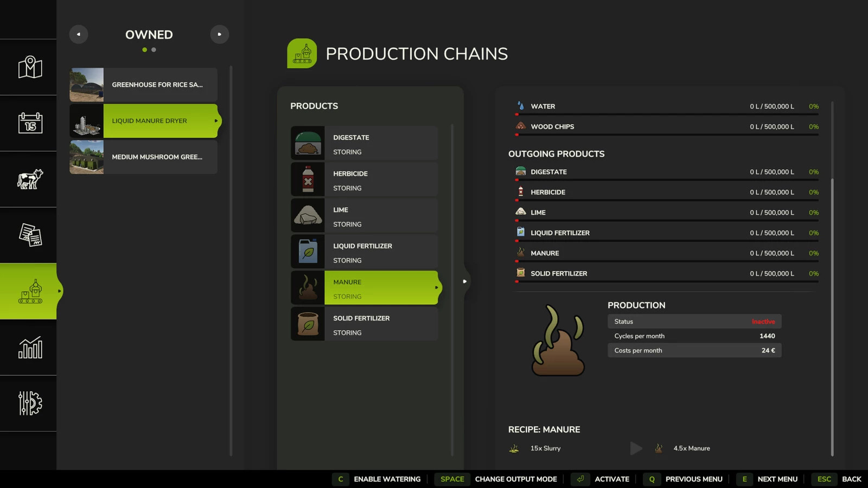This screenshot has height=488, width=868.
Task: Open the animals cow sidebar icon
Action: 30,179
